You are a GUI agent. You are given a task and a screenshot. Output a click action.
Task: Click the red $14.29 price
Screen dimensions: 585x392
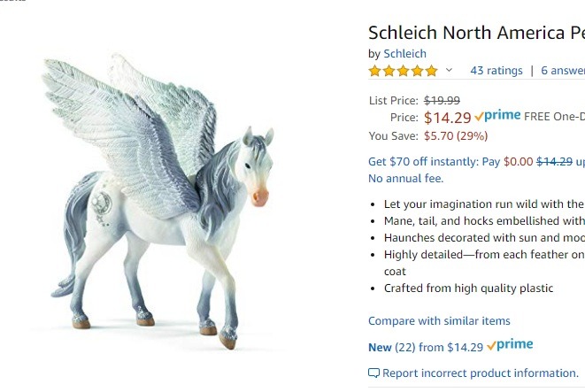click(x=447, y=118)
